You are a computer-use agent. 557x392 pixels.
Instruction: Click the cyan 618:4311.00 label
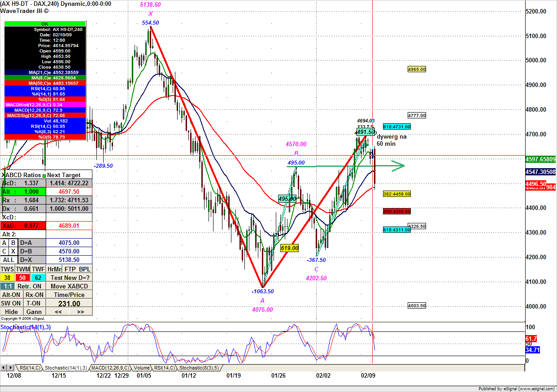tap(397, 230)
